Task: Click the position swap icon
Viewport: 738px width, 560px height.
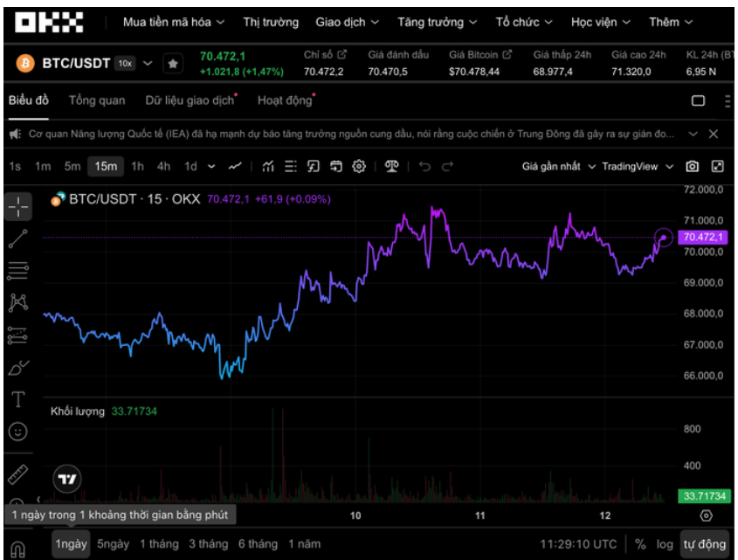Action: pos(336,166)
